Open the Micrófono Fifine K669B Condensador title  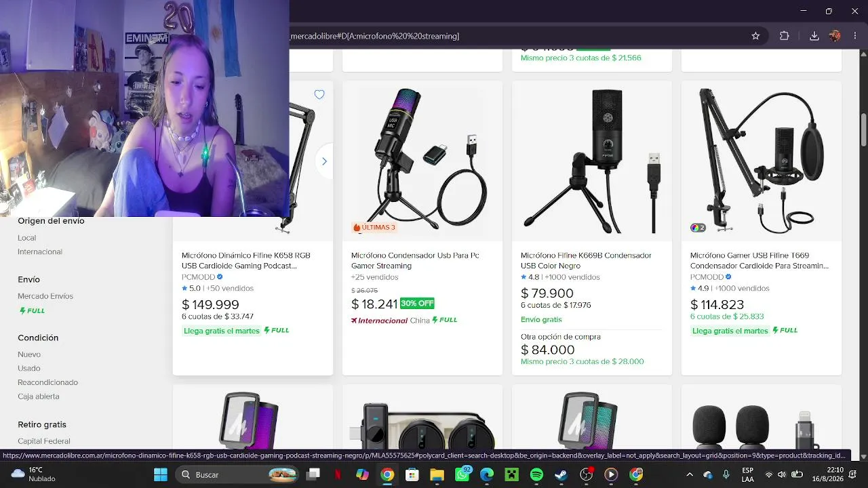click(x=586, y=260)
